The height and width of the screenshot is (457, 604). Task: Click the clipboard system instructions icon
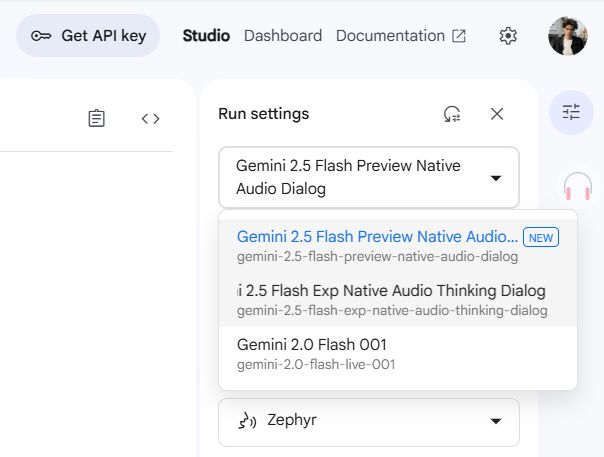point(96,118)
